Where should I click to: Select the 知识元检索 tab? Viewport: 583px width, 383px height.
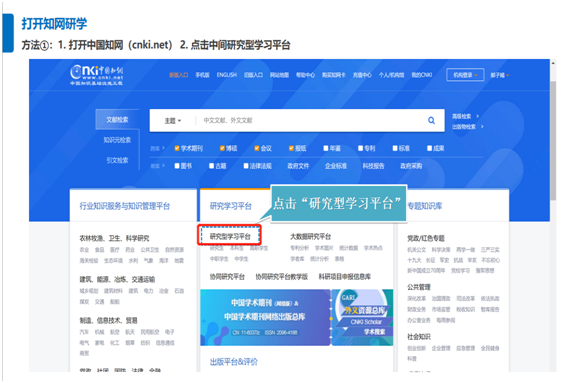coord(117,140)
